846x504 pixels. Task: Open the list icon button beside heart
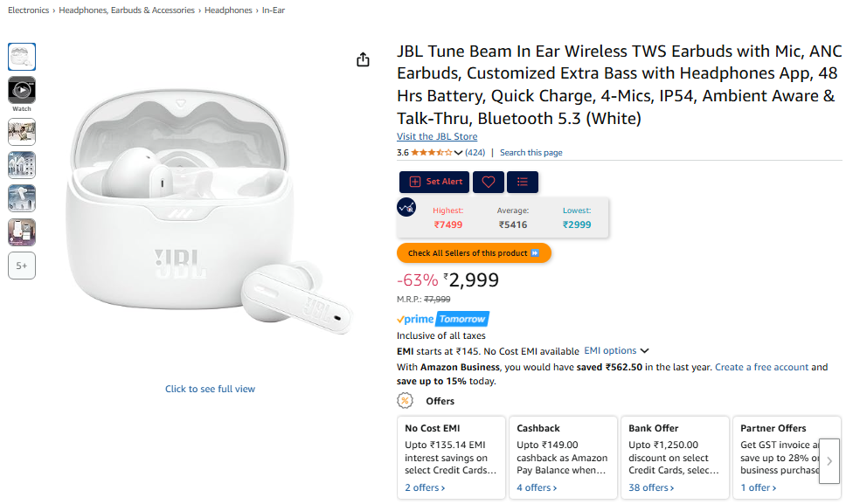pos(523,182)
